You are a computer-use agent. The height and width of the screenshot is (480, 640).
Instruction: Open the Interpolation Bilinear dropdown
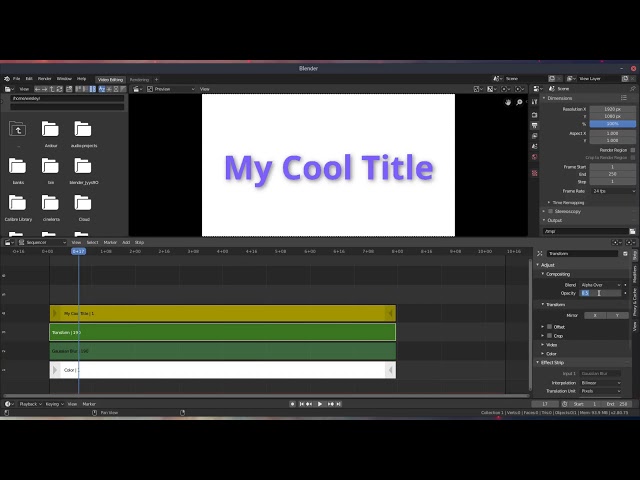(x=601, y=383)
